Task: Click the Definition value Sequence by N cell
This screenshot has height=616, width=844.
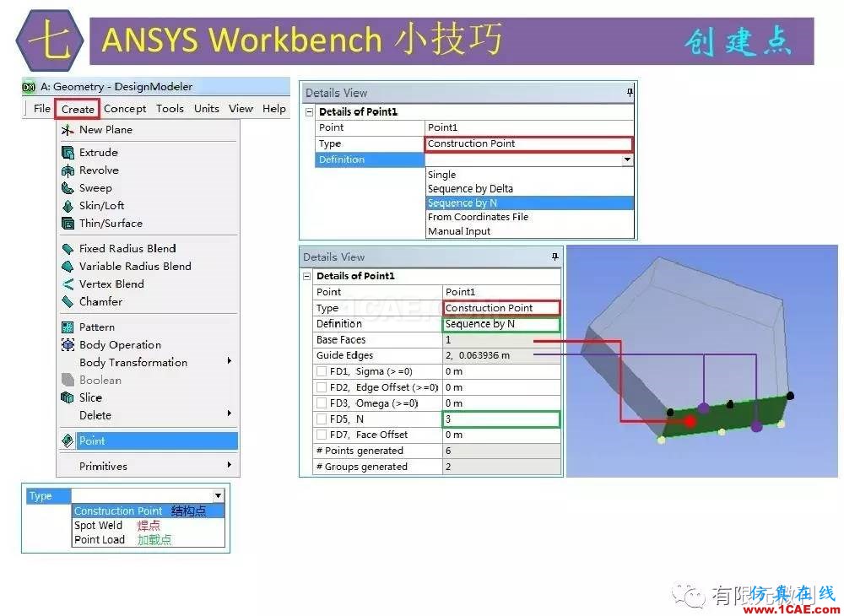Action: point(501,324)
